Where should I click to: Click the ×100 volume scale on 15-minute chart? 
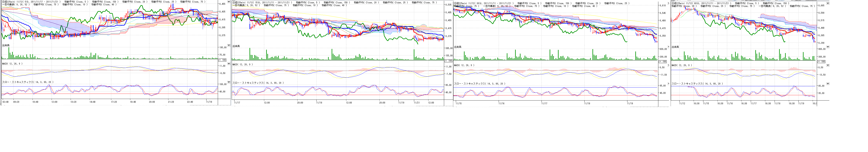point(448,61)
